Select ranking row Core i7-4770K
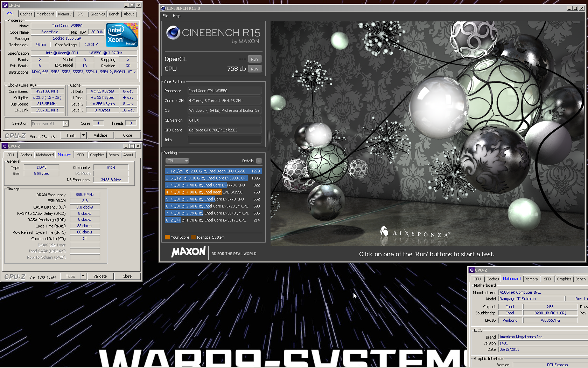 (x=213, y=185)
